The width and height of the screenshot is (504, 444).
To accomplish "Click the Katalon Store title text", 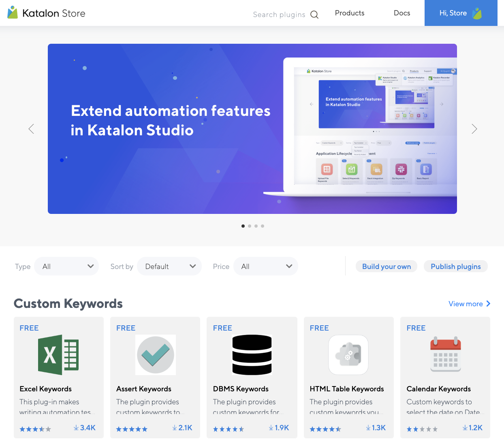I will pyautogui.click(x=54, y=13).
